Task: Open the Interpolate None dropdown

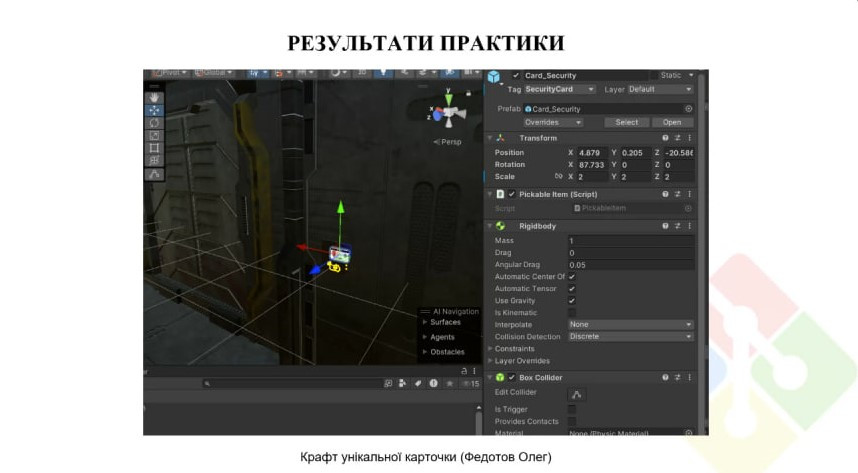Action: tap(630, 324)
